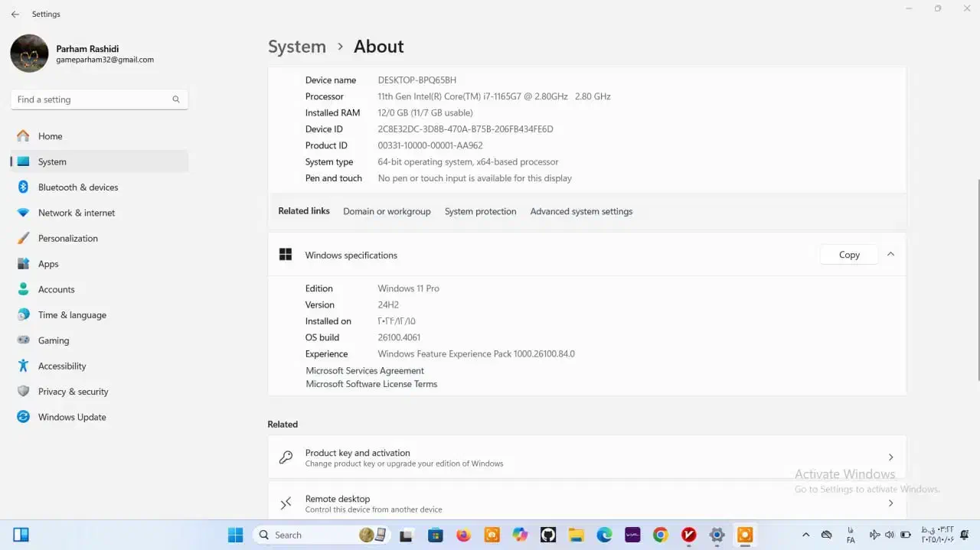This screenshot has width=980, height=550.
Task: Select Home in the sidebar
Action: 50,136
